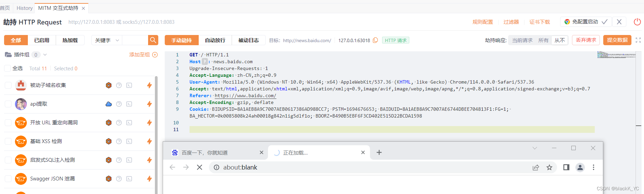Show 热加载 tab

point(70,40)
